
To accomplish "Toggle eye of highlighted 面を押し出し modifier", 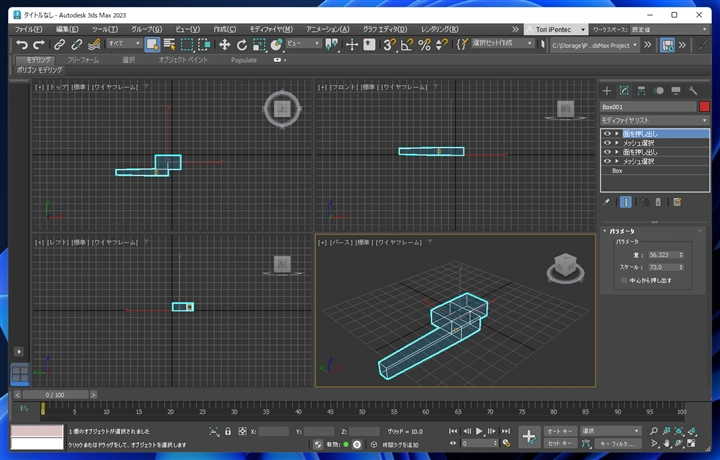I will [x=607, y=134].
